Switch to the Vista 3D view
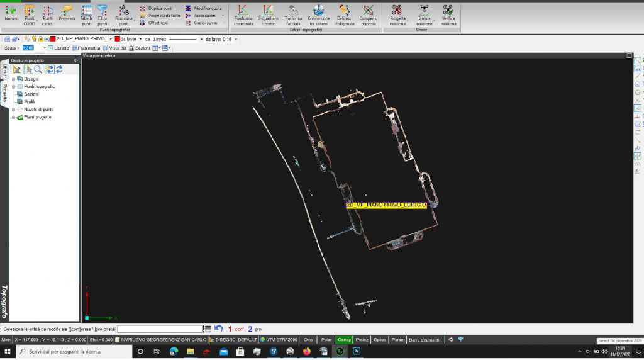The height and width of the screenshot is (360, 644). (x=115, y=48)
